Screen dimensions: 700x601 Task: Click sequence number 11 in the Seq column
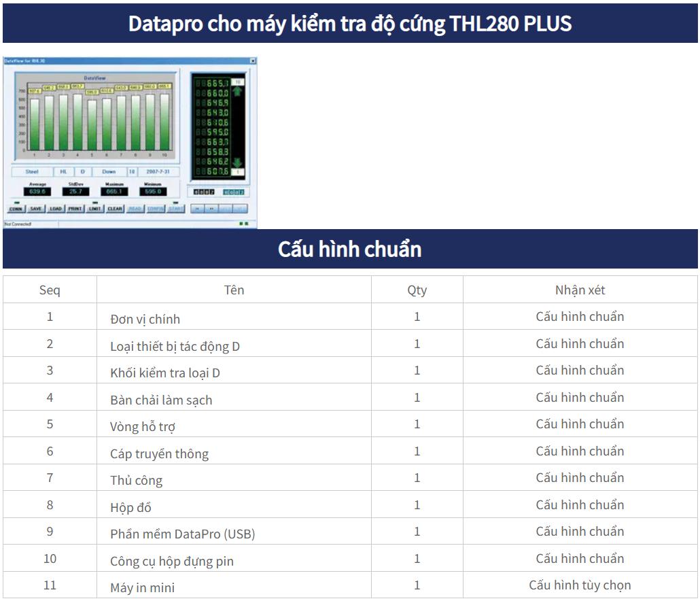coord(50,585)
